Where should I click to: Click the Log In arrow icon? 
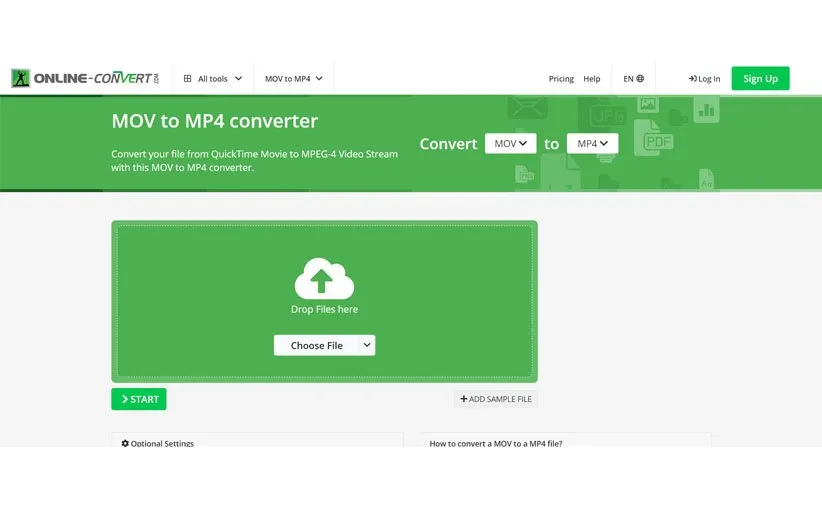692,79
